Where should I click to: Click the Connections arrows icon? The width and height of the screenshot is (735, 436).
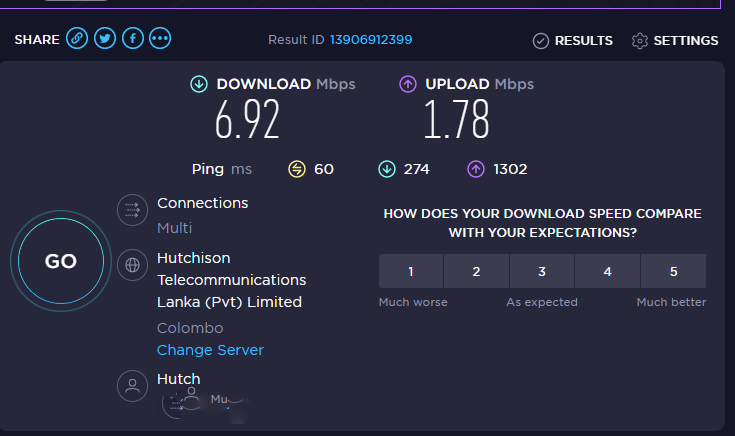coord(133,210)
